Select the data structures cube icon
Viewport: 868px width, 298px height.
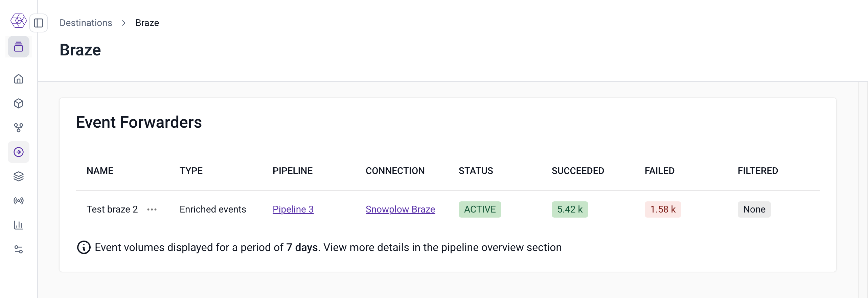[x=18, y=103]
